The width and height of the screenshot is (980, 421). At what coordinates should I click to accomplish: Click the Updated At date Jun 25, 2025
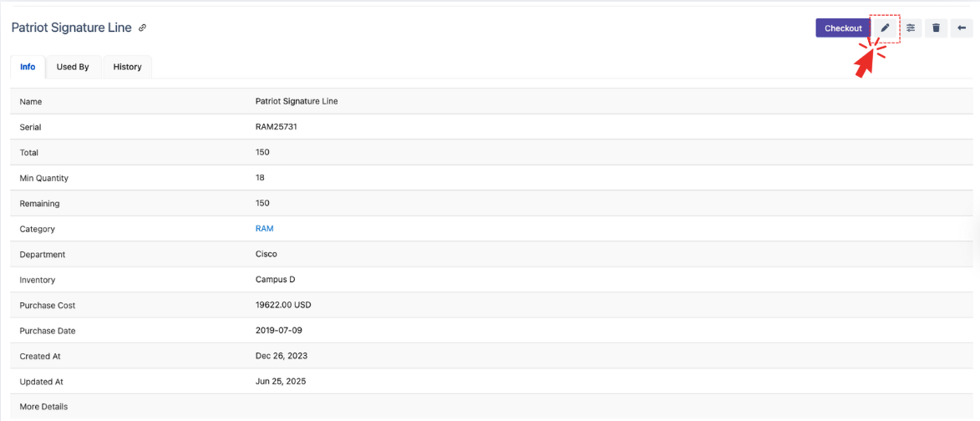[281, 382]
